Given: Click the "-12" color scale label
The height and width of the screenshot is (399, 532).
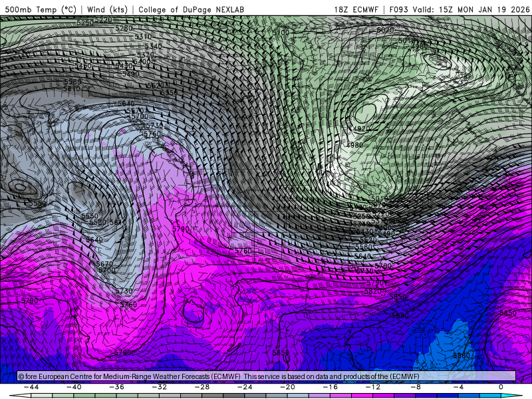Looking at the screenshot, I should click(x=373, y=387).
